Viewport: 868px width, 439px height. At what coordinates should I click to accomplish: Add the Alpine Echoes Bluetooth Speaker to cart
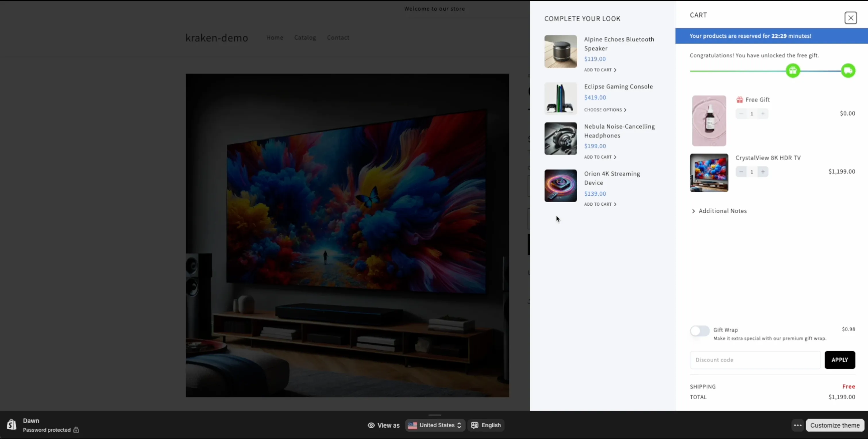tap(600, 70)
